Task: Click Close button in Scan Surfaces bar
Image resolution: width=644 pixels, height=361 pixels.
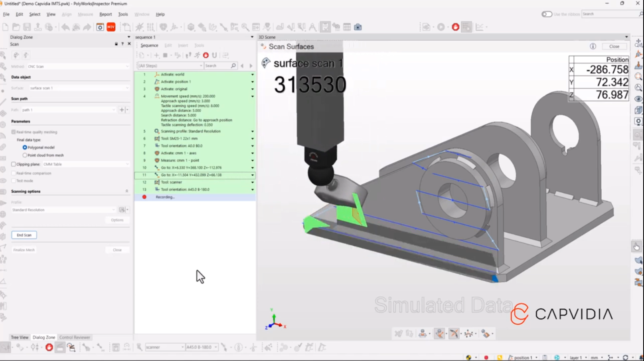Action: click(614, 46)
